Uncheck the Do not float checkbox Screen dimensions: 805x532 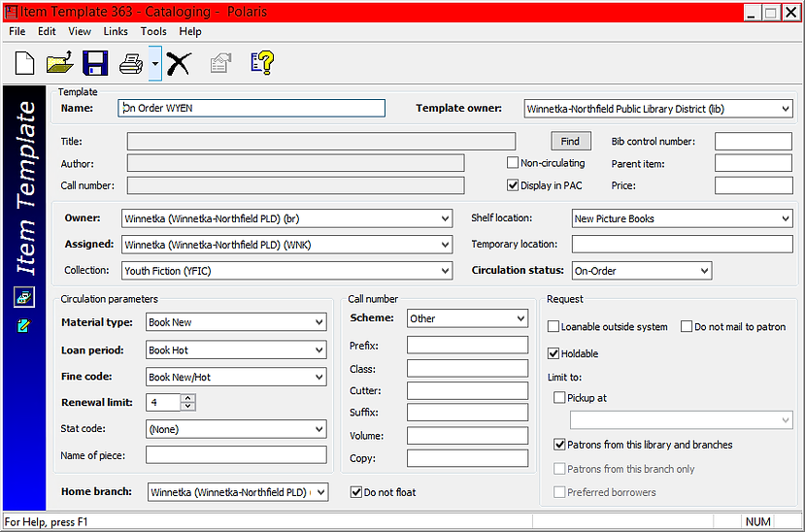click(x=355, y=492)
